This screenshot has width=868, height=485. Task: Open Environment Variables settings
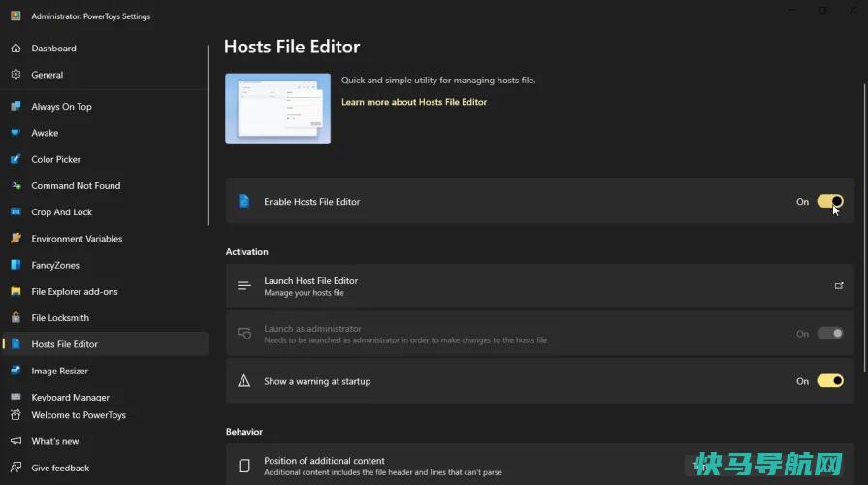[x=105, y=238]
